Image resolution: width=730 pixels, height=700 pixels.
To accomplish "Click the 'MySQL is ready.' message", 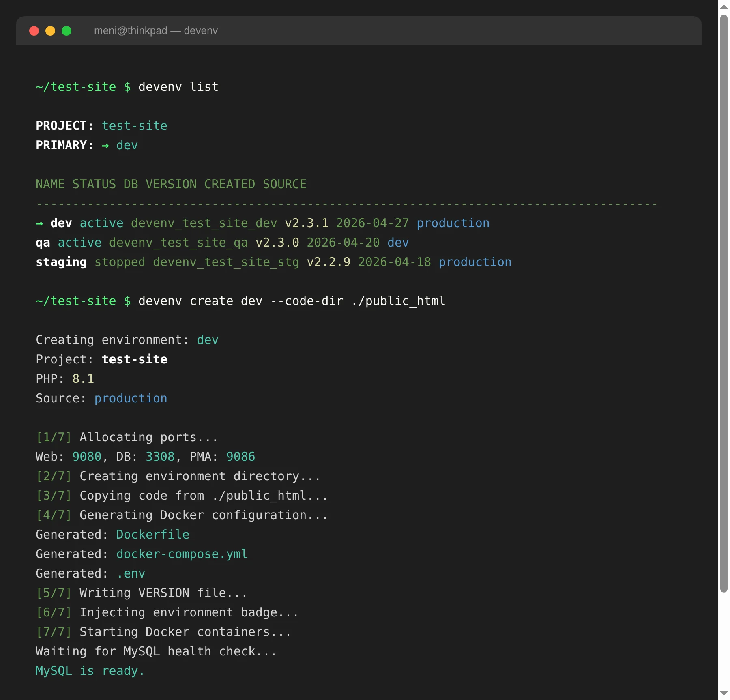I will tap(90, 671).
